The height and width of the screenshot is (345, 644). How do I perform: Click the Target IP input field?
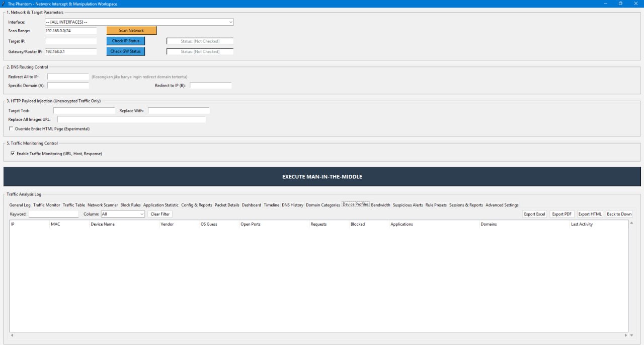click(71, 41)
